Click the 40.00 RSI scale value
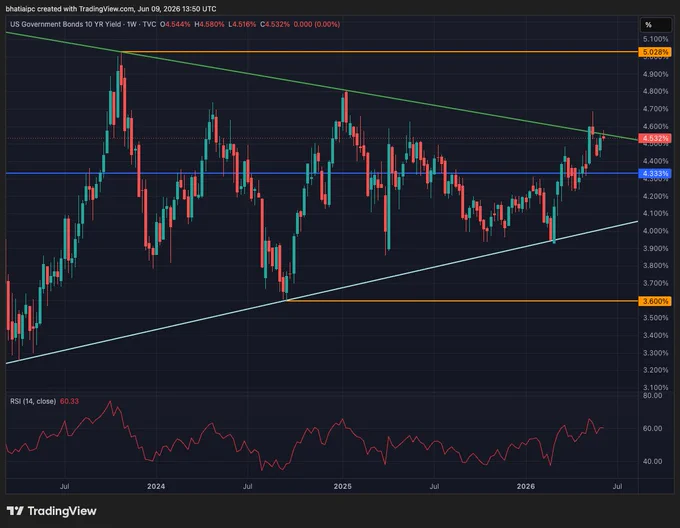This screenshot has width=680, height=528. pyautogui.click(x=652, y=461)
